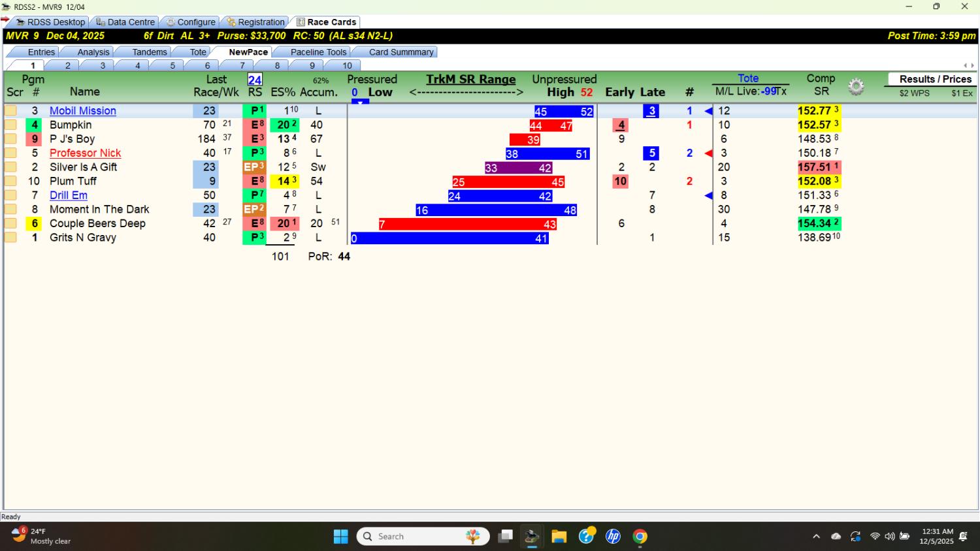Open Chrome from the Windows taskbar
Screen dimensions: 980x551
(x=640, y=537)
